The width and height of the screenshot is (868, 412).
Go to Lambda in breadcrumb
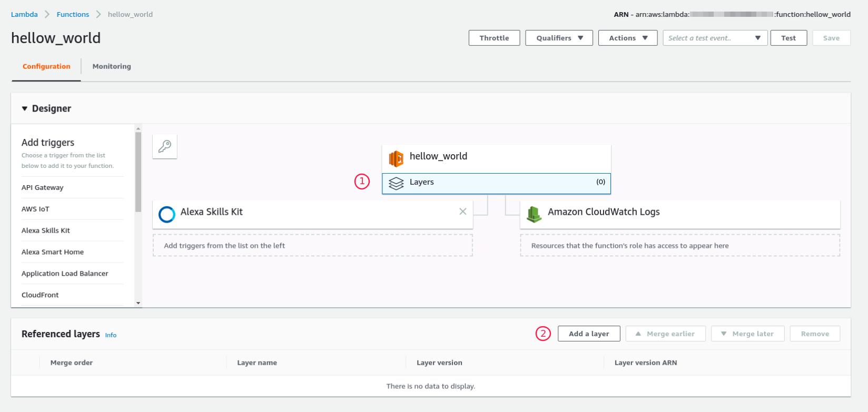tap(24, 14)
